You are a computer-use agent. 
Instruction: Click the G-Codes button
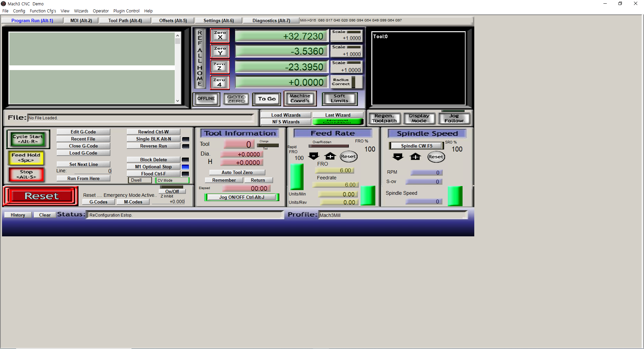99,202
